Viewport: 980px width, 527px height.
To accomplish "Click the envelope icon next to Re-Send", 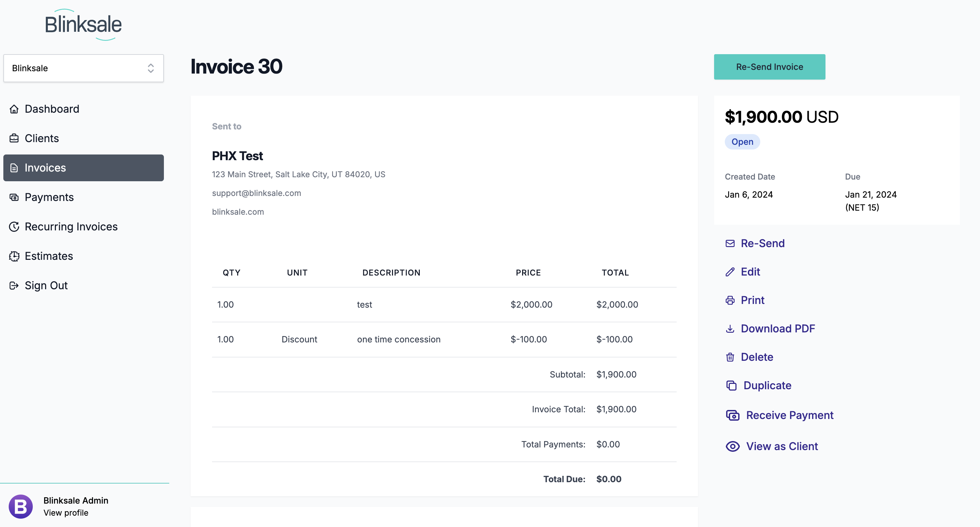I will pos(730,243).
